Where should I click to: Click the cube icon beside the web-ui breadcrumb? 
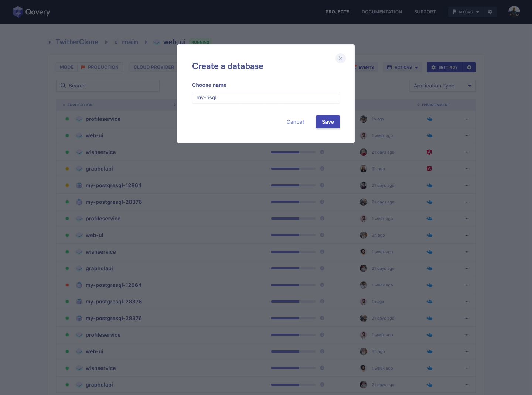[157, 42]
